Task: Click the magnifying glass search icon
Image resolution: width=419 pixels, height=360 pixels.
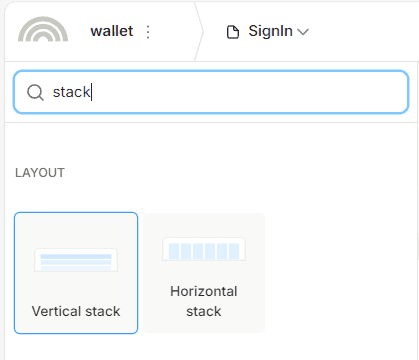Action: point(35,92)
